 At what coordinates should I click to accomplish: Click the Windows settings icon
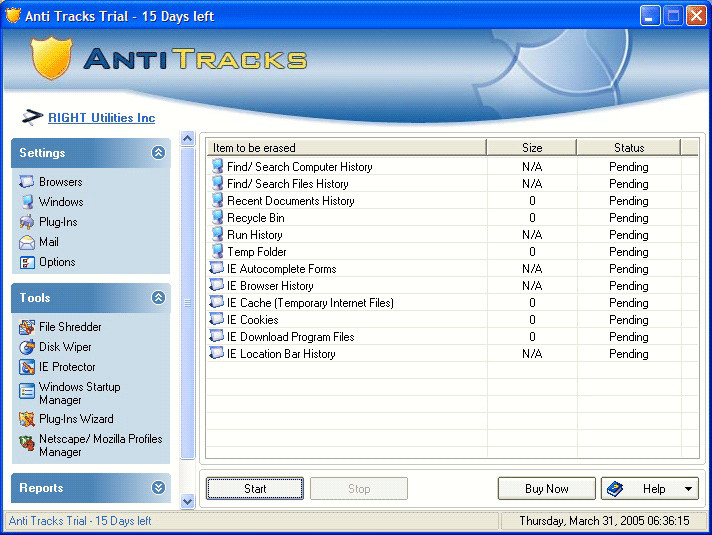(x=27, y=202)
